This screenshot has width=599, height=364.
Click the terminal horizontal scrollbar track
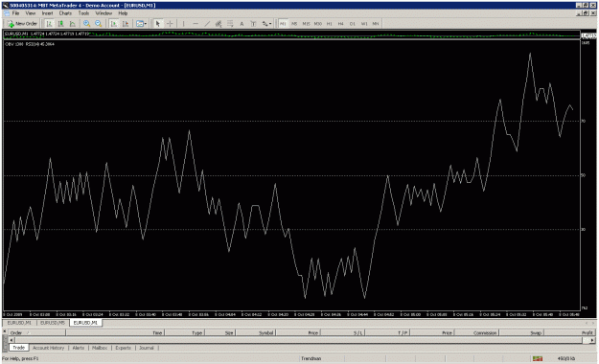pyautogui.click(x=302, y=340)
